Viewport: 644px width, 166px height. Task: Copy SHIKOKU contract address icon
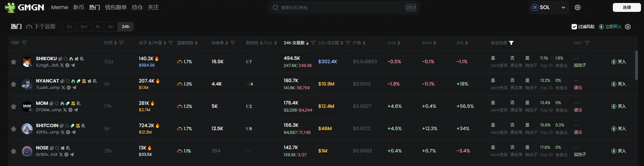pos(60,59)
